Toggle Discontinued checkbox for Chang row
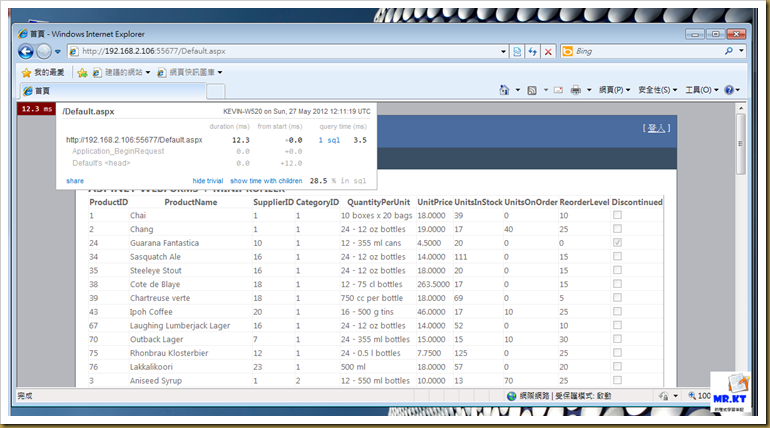 pyautogui.click(x=617, y=229)
